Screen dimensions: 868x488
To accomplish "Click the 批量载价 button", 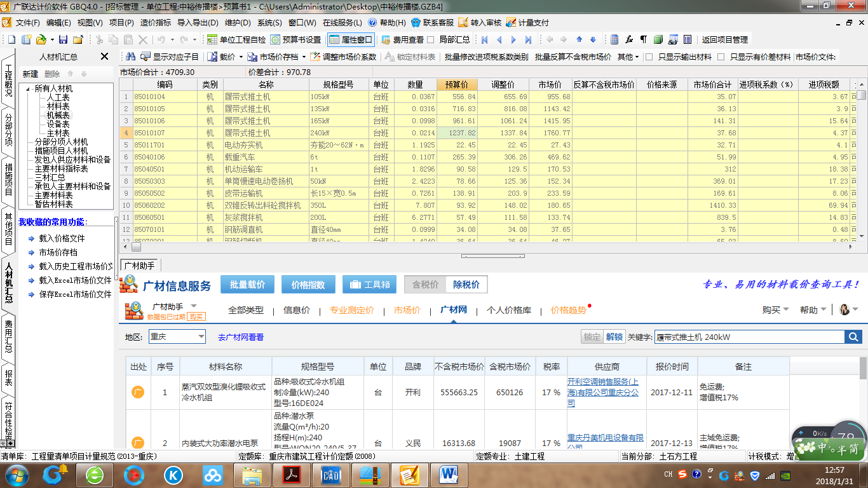I will 247,285.
